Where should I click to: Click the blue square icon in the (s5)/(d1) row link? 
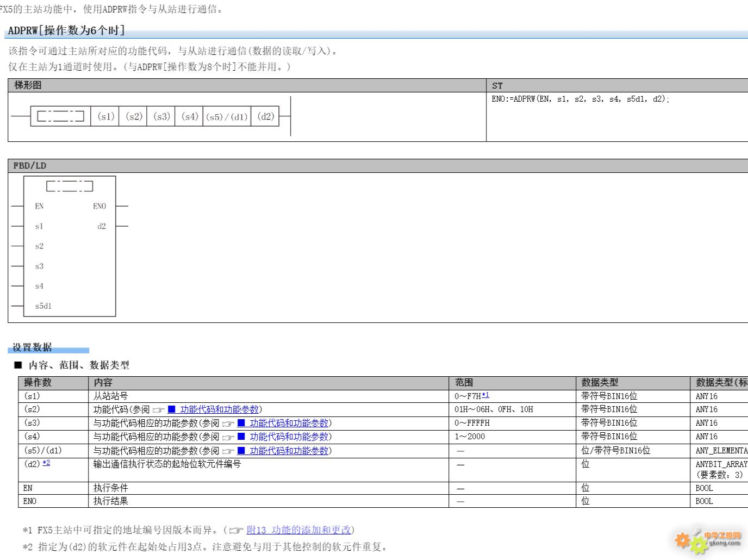coord(241,451)
